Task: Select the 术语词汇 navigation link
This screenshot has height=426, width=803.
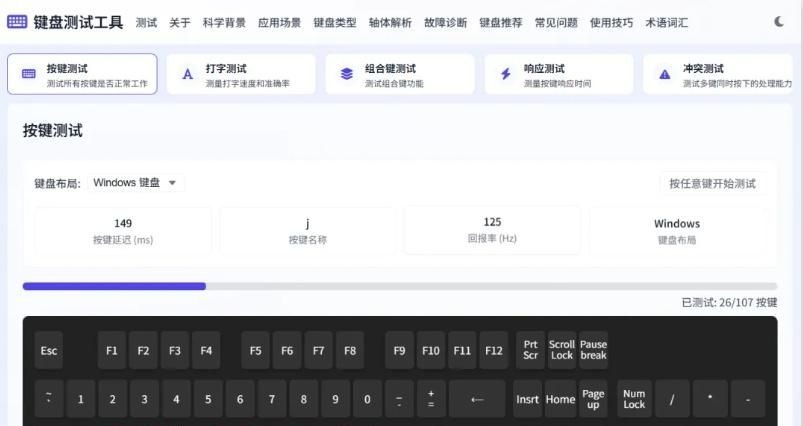Action: click(666, 22)
